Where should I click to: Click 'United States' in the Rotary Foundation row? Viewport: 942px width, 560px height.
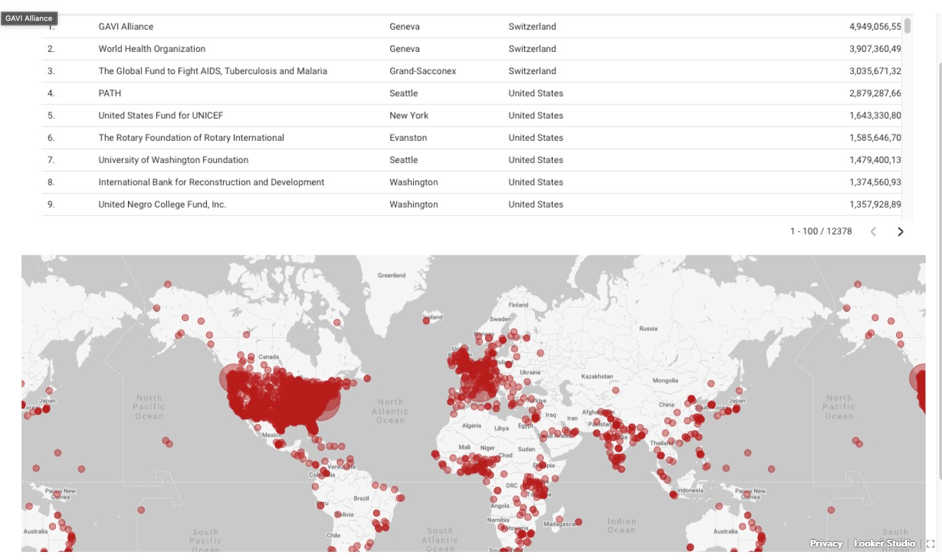tap(536, 137)
